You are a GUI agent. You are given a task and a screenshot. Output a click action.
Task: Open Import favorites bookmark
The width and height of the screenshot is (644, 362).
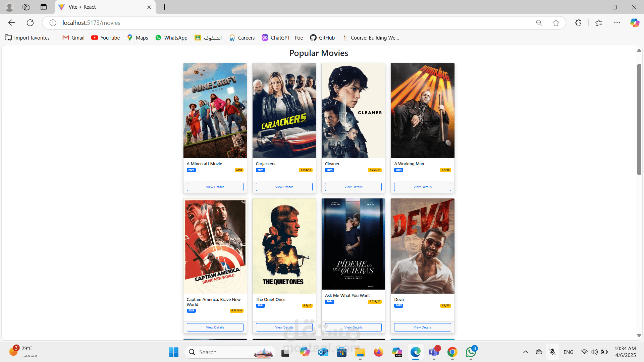click(x=28, y=38)
